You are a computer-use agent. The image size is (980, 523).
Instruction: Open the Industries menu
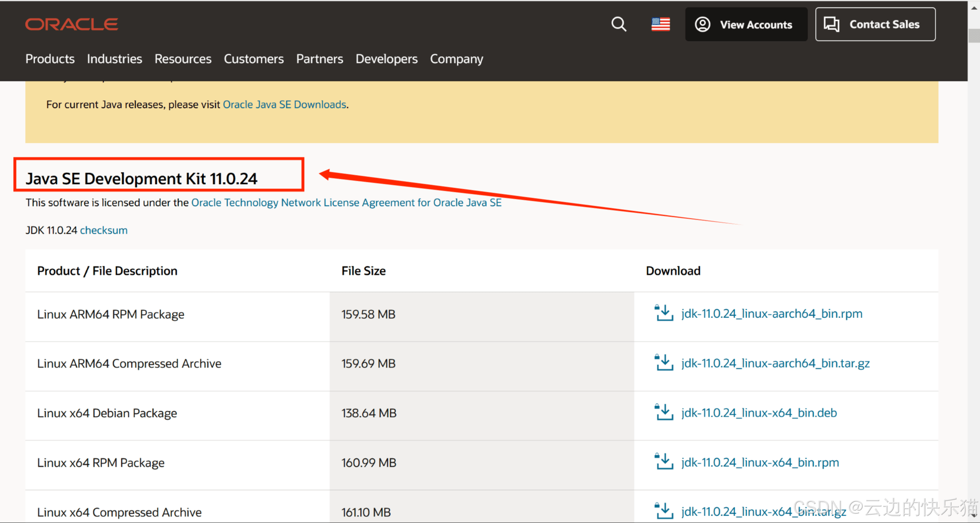114,59
